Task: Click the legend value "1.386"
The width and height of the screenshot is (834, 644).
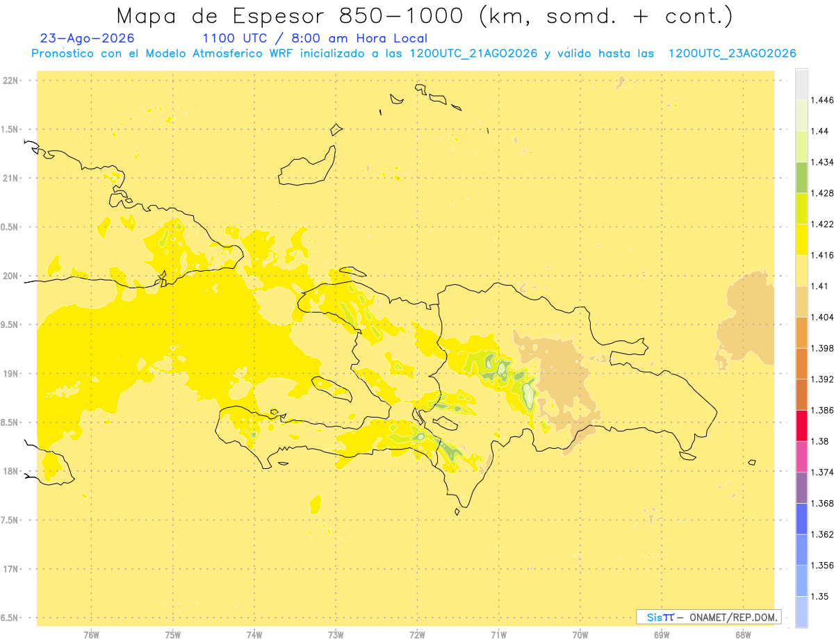Action: pyautogui.click(x=822, y=410)
